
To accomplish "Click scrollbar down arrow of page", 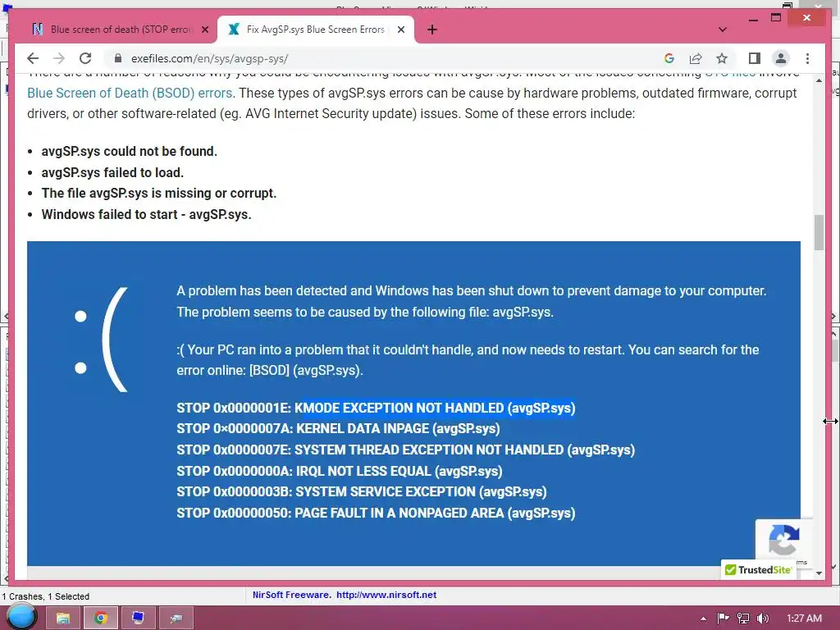I will click(x=819, y=573).
